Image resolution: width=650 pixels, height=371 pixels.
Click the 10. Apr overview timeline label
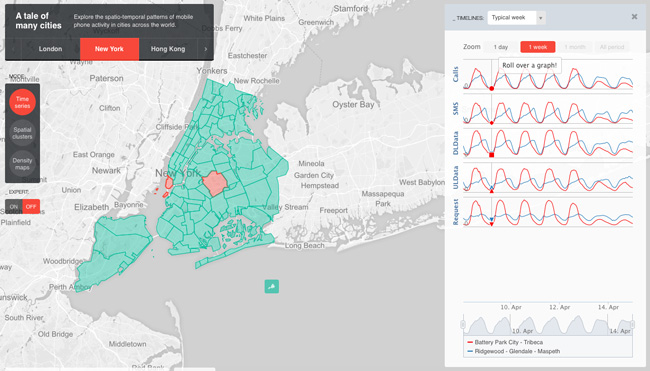pos(522,331)
